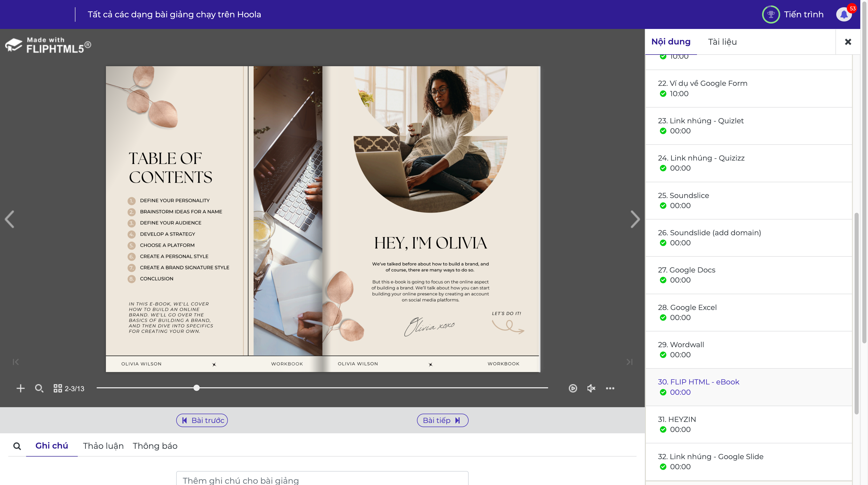This screenshot has height=485, width=868.
Task: Open the Tiến trình progress trophy
Action: [771, 14]
